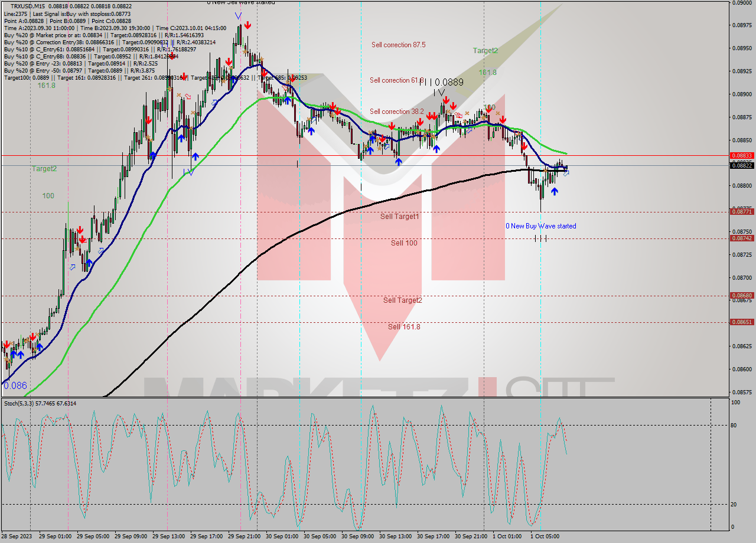Click the '0 New Buy Wave started' label
Image resolution: width=756 pixels, height=543 pixels.
click(540, 226)
